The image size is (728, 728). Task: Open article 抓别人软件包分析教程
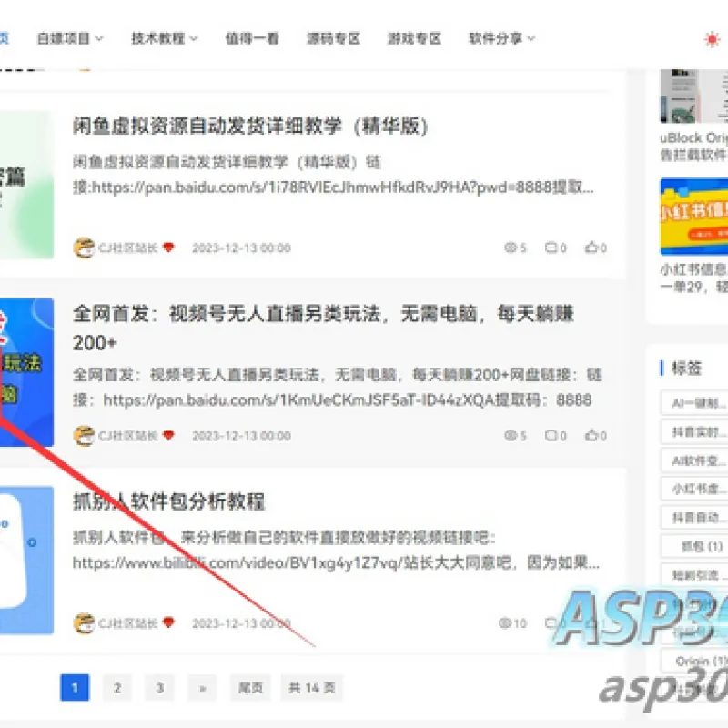click(x=169, y=501)
